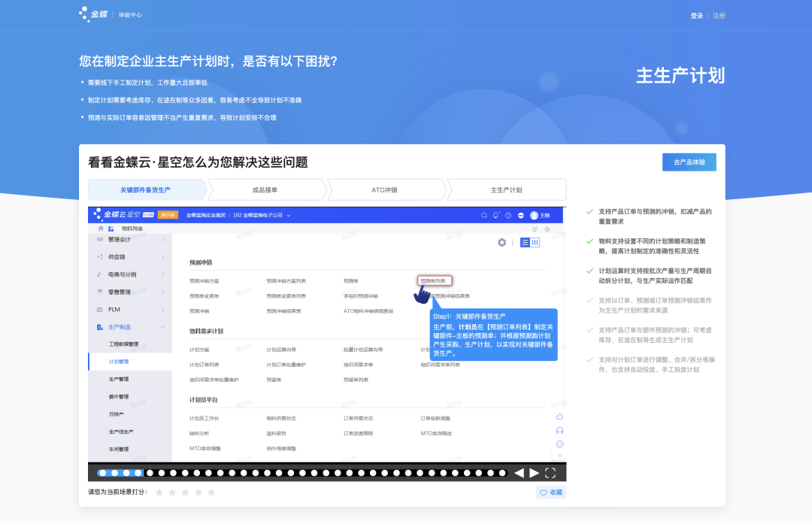The height and width of the screenshot is (521, 812).
Task: Open the MTO库存释放 menu entry
Action: tap(436, 434)
